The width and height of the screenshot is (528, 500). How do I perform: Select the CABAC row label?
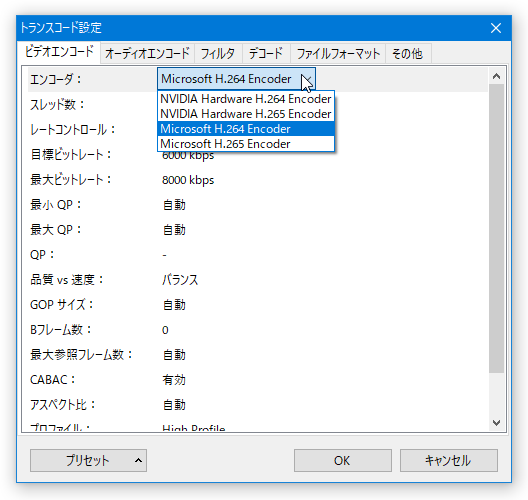coord(52,380)
